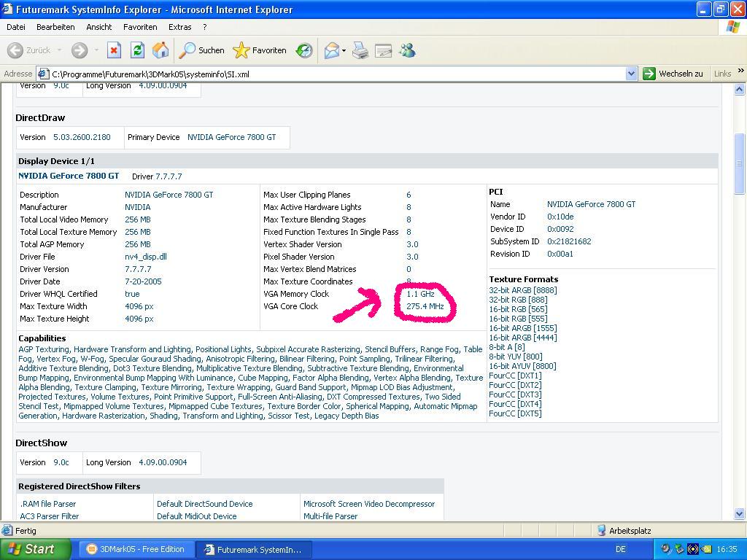This screenshot has height=560, width=747.
Task: Click the Revision ID value 0x00a1
Action: (x=560, y=254)
